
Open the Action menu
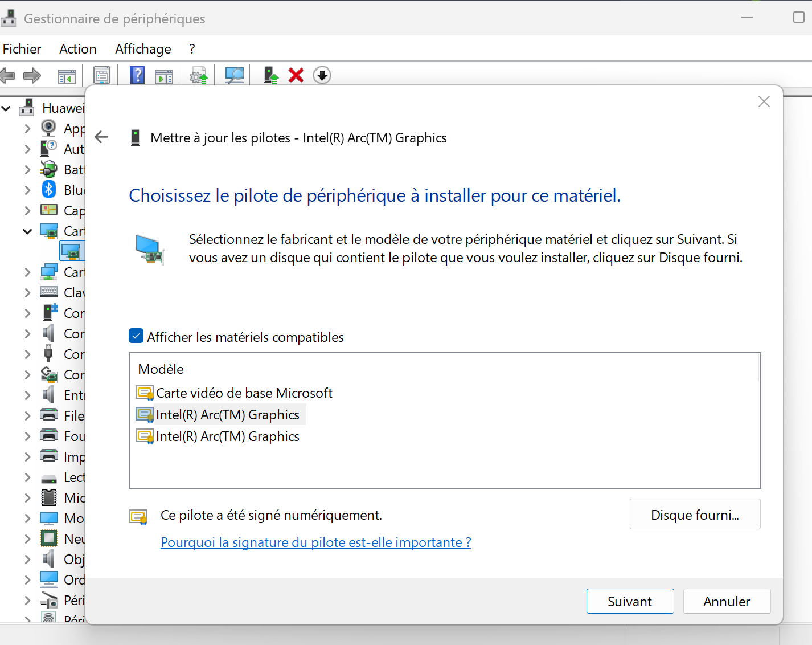[x=78, y=49]
